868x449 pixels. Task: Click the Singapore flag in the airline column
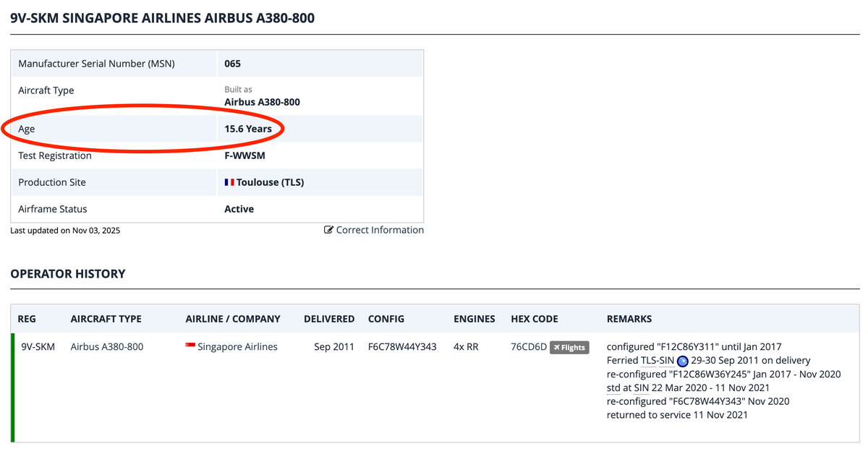click(x=190, y=346)
